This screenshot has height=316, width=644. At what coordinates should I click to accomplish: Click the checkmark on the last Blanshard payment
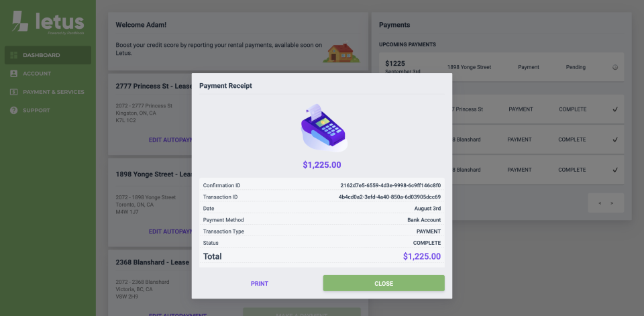point(615,170)
